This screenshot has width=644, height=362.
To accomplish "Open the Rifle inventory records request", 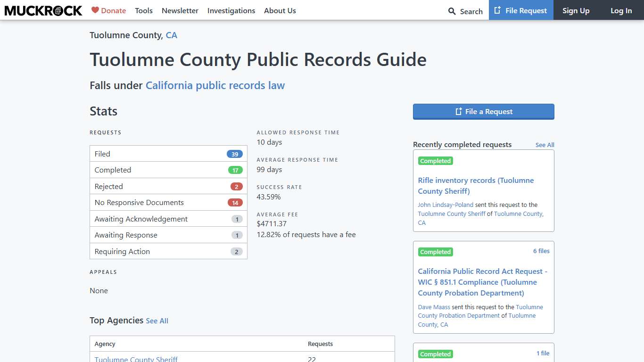I will click(476, 186).
